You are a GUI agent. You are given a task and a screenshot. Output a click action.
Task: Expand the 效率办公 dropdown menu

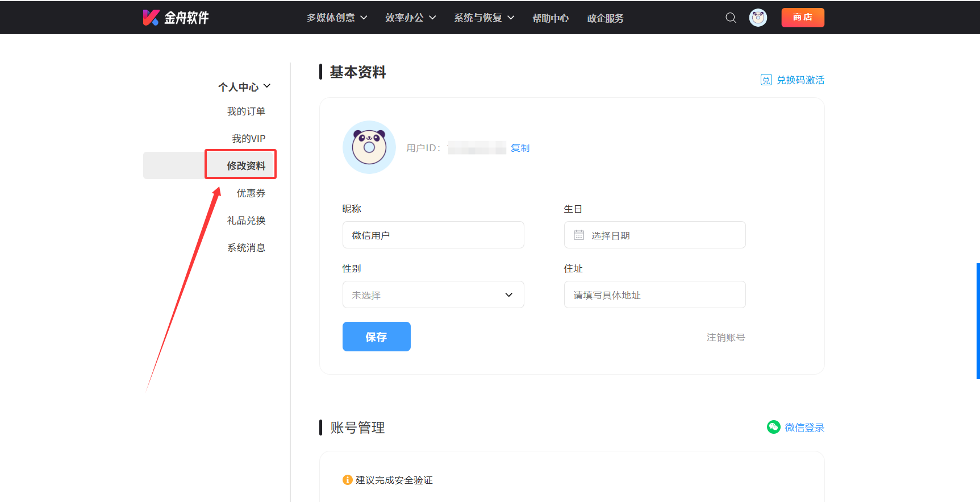click(x=410, y=18)
